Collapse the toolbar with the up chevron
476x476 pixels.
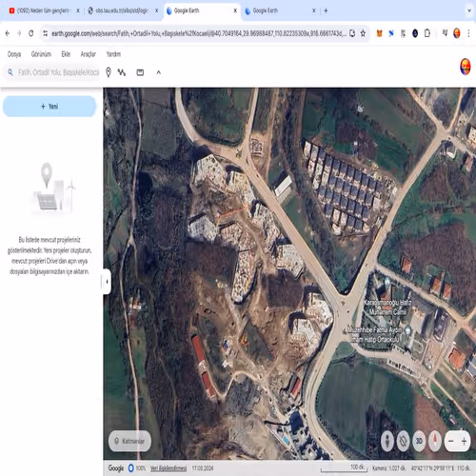click(159, 72)
